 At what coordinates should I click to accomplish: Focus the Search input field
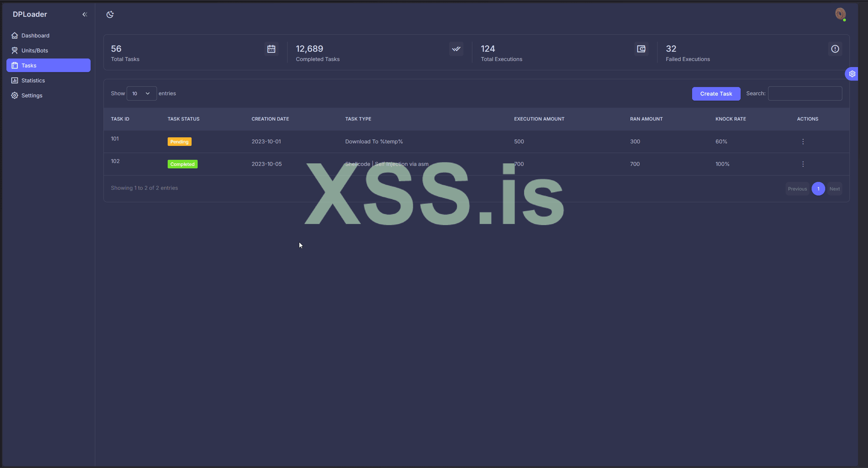tap(804, 93)
